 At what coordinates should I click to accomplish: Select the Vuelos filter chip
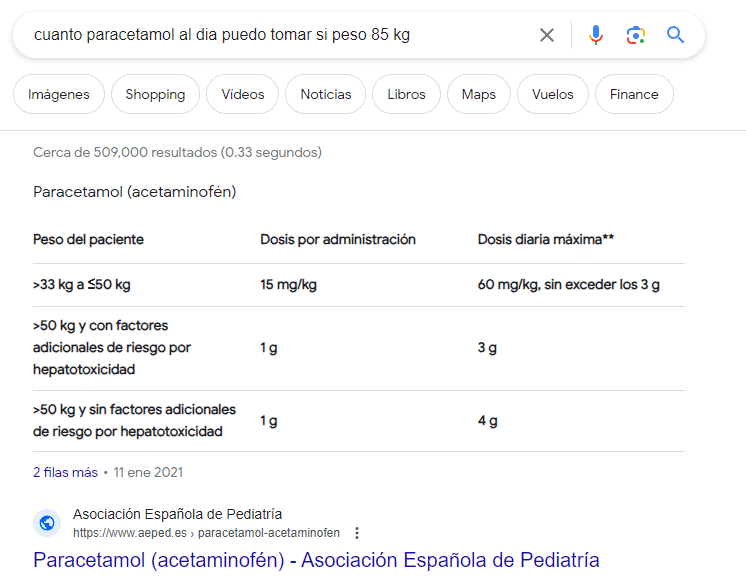click(x=553, y=94)
